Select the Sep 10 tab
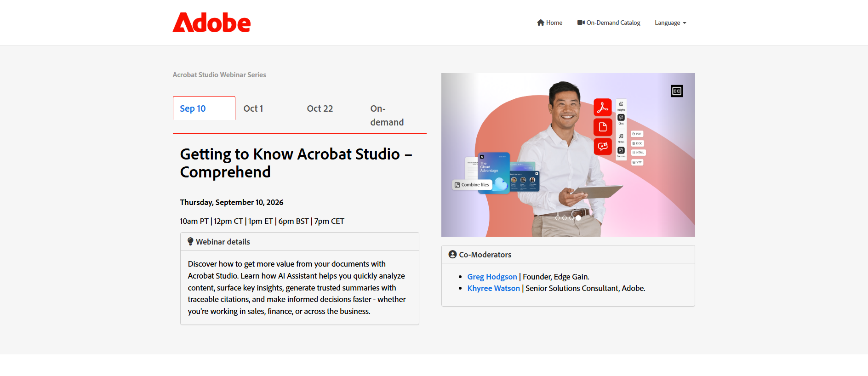Screen dimensions: 868x376 (204, 108)
